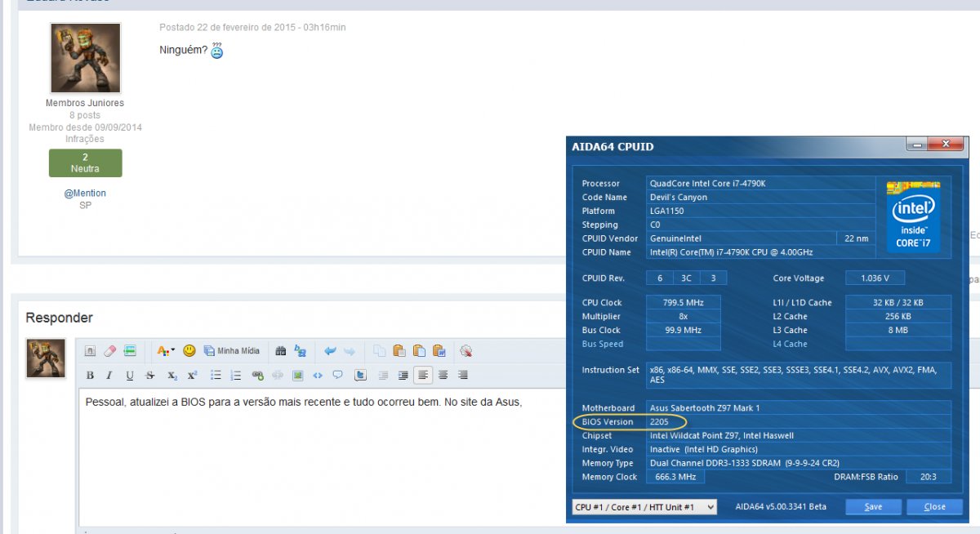Apply superscript formatting

coord(192,376)
